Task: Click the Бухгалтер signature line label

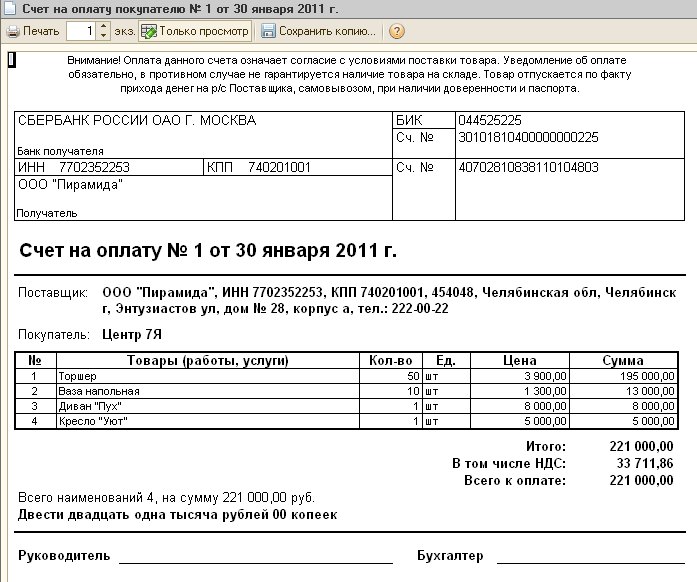Action: click(450, 556)
